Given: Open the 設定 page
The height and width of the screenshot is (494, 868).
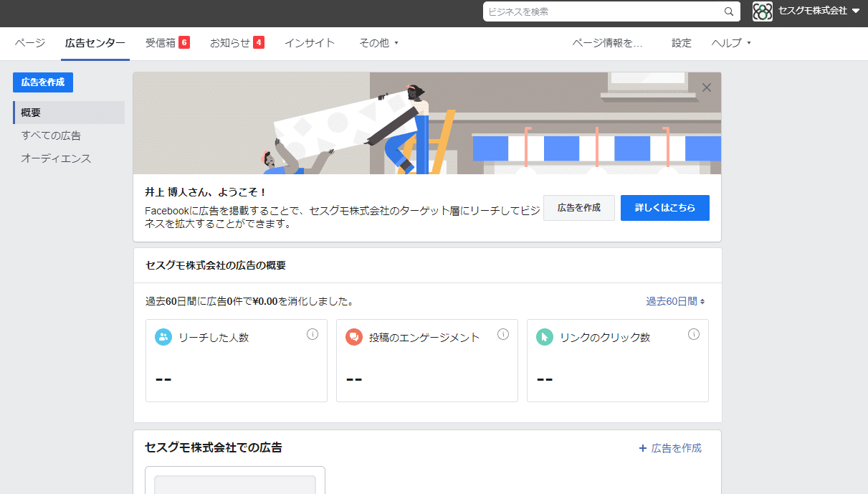Looking at the screenshot, I should (x=682, y=43).
